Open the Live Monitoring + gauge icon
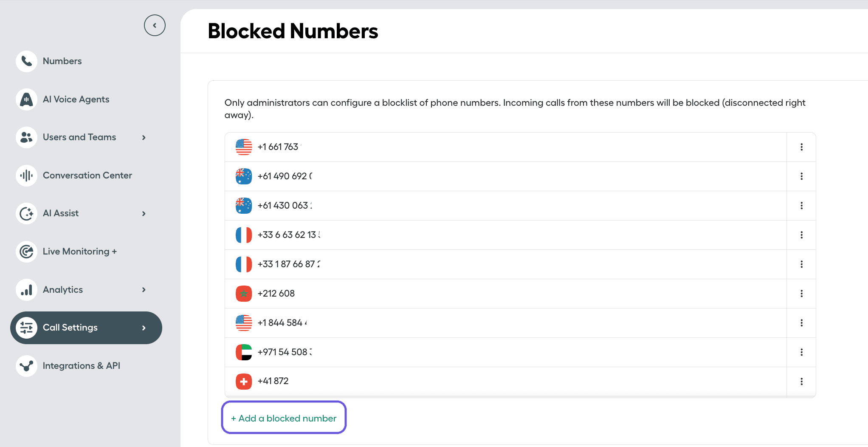The width and height of the screenshot is (868, 447). [x=26, y=252]
